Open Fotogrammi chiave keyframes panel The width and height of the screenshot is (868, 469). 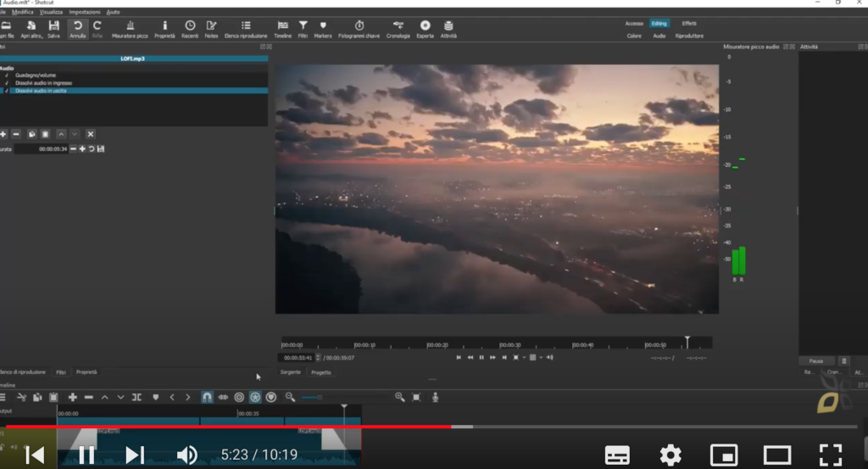coord(359,30)
